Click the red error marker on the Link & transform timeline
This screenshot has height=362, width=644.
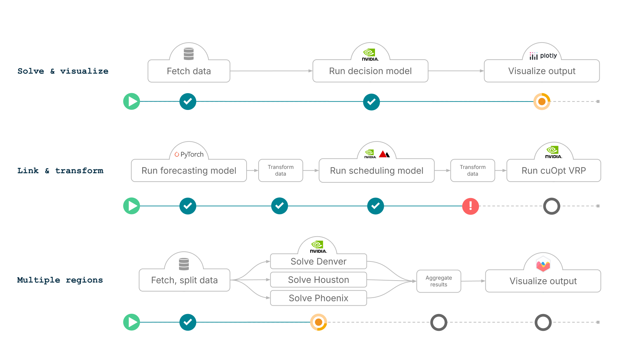[x=470, y=206]
